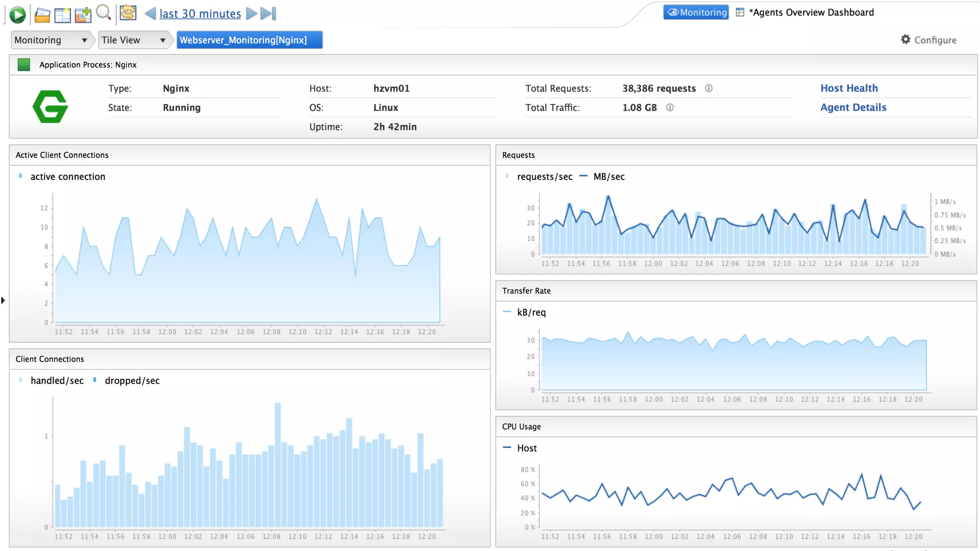980x551 pixels.
Task: Click the Requests panel header
Action: click(736, 155)
